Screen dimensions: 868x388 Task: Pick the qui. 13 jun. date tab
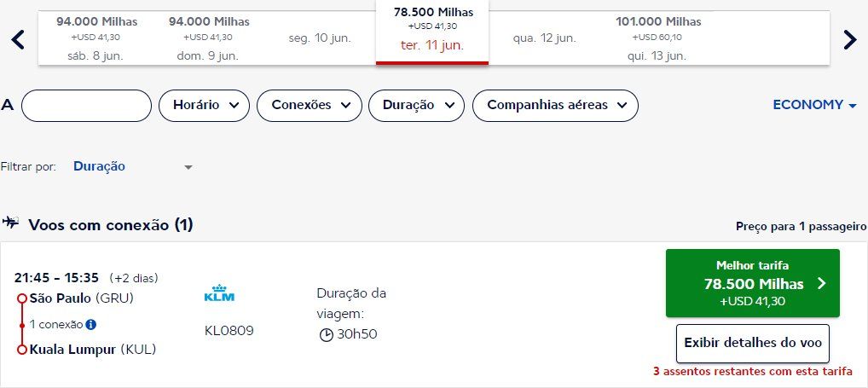click(658, 38)
